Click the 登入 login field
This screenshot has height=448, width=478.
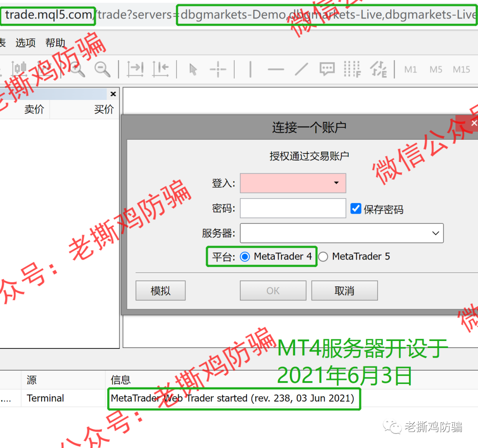[293, 183]
